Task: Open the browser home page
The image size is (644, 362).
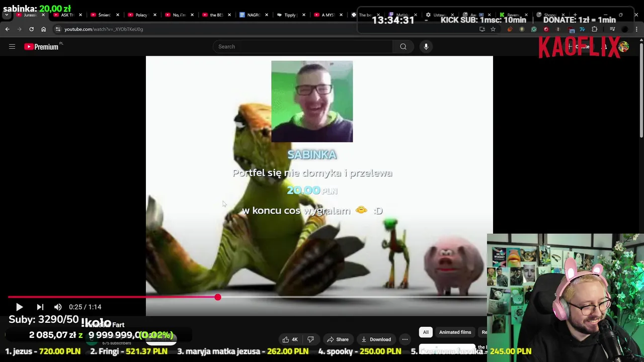Action: point(43,29)
